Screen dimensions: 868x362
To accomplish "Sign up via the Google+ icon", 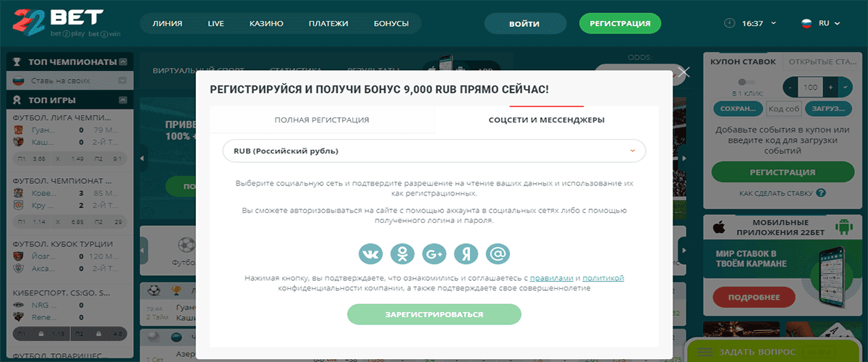I will 435,253.
